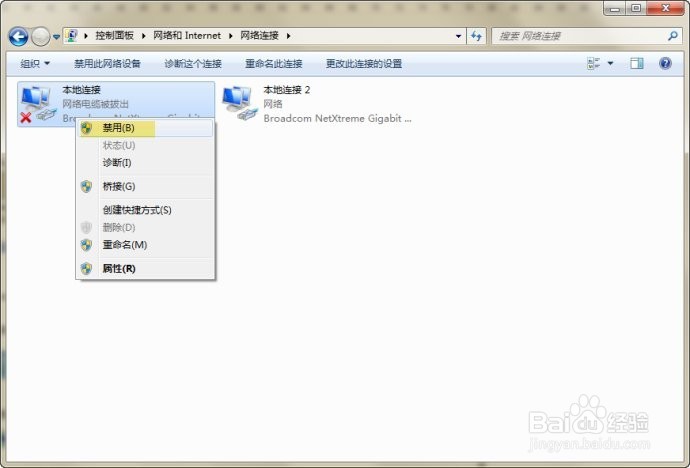Click the change view icon
The height and width of the screenshot is (468, 690).
pos(593,64)
